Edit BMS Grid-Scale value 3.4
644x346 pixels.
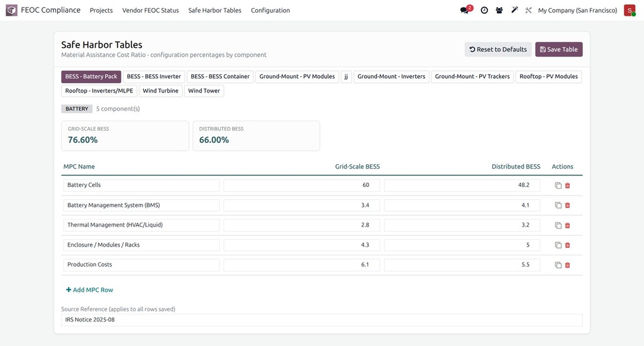click(x=302, y=205)
